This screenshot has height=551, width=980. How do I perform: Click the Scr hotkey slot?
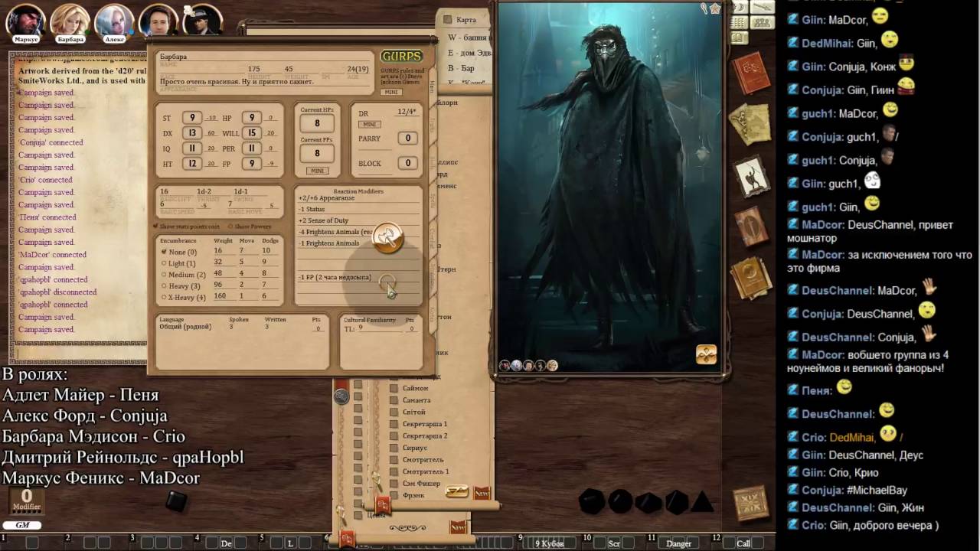pos(614,543)
